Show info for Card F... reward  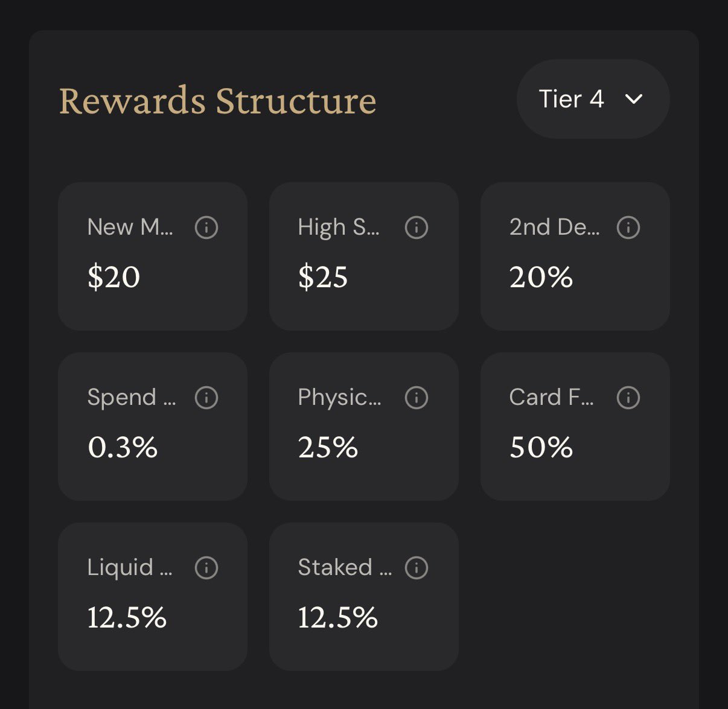628,398
